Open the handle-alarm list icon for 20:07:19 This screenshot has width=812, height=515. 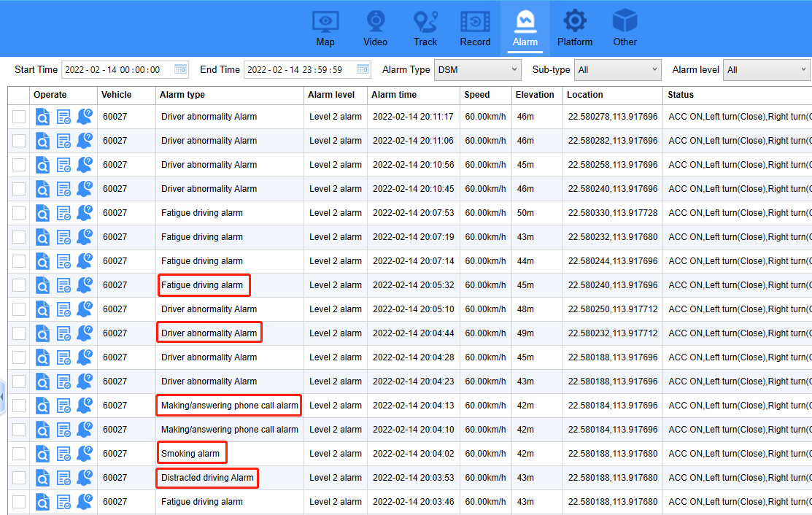point(63,237)
